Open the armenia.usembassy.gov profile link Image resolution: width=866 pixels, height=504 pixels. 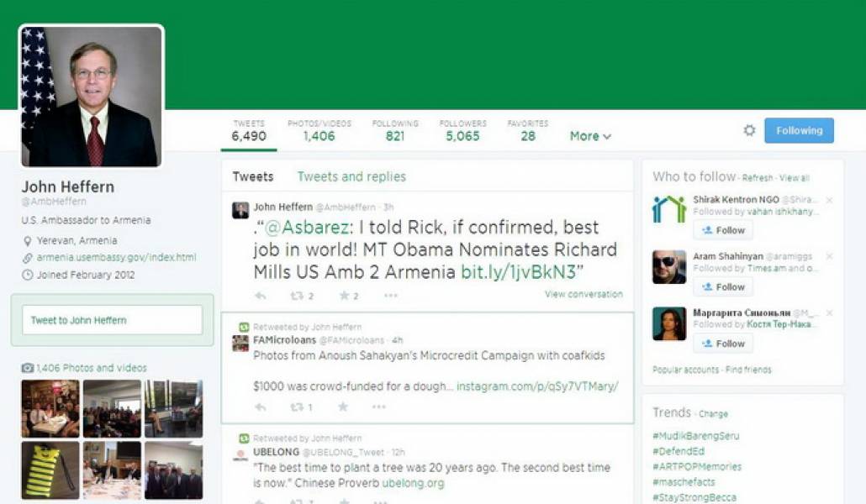click(x=116, y=257)
